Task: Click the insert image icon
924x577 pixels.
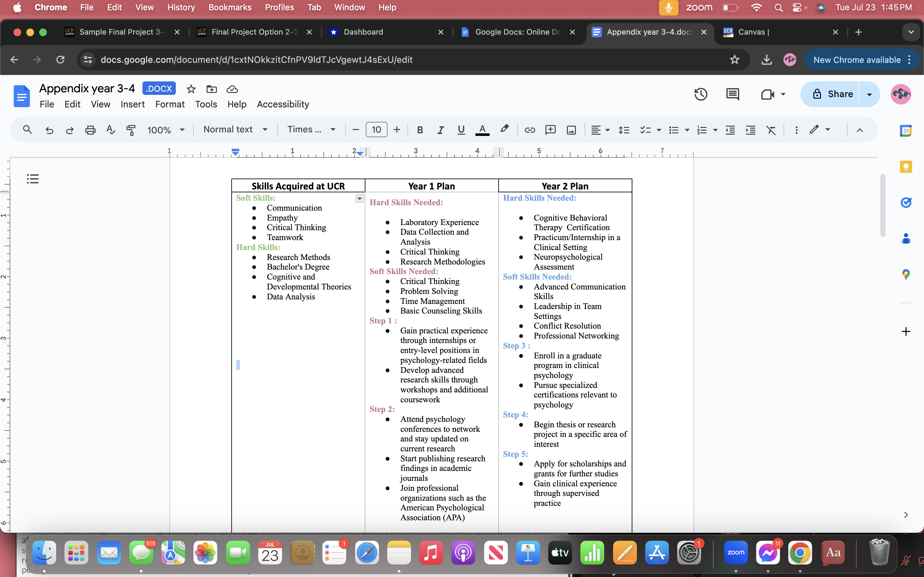Action: pos(571,130)
